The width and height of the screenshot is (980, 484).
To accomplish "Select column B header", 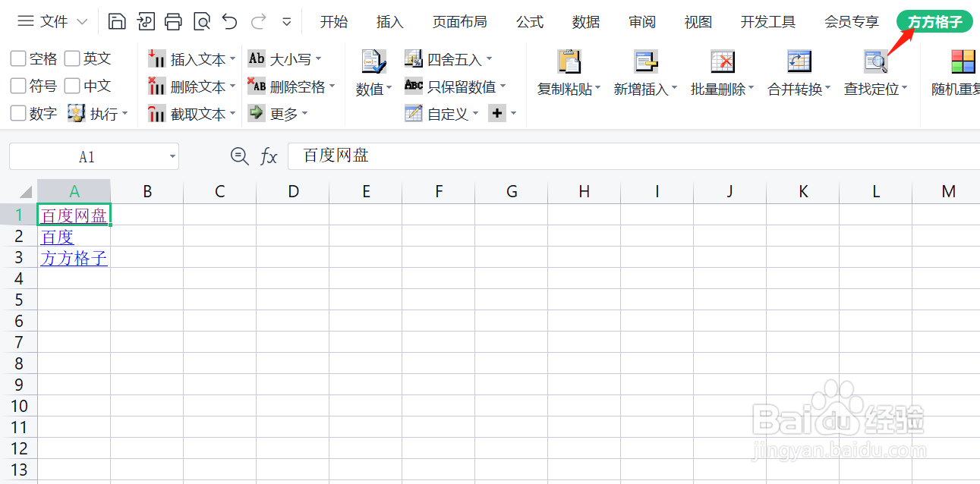I will (x=147, y=192).
